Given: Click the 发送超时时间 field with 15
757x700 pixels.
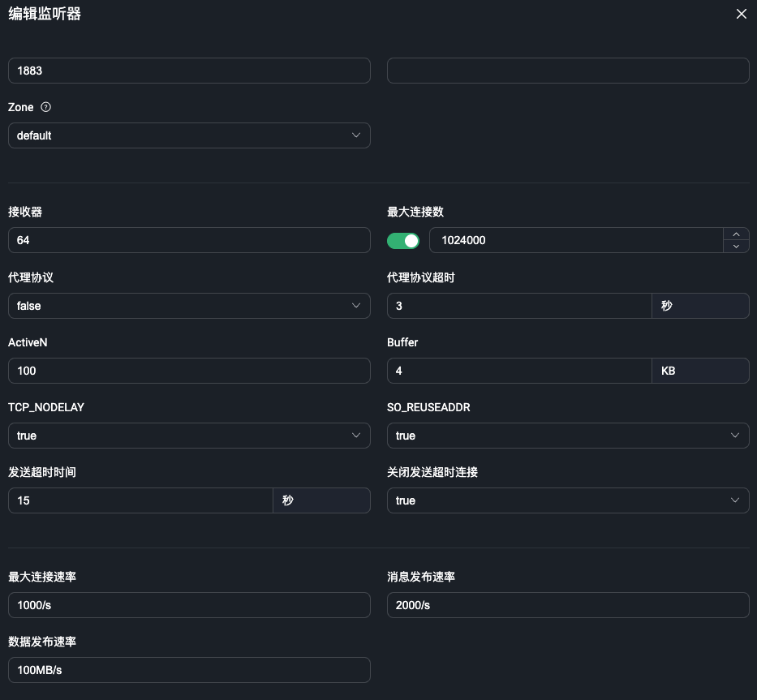Looking at the screenshot, I should coord(140,500).
